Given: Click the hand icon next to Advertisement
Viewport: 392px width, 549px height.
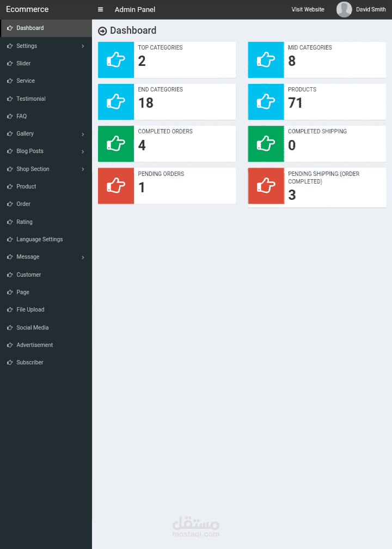Looking at the screenshot, I should click(x=10, y=345).
